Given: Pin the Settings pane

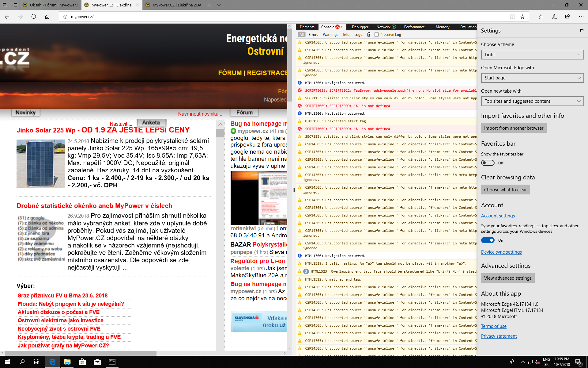Looking at the screenshot, I should coord(581,30).
